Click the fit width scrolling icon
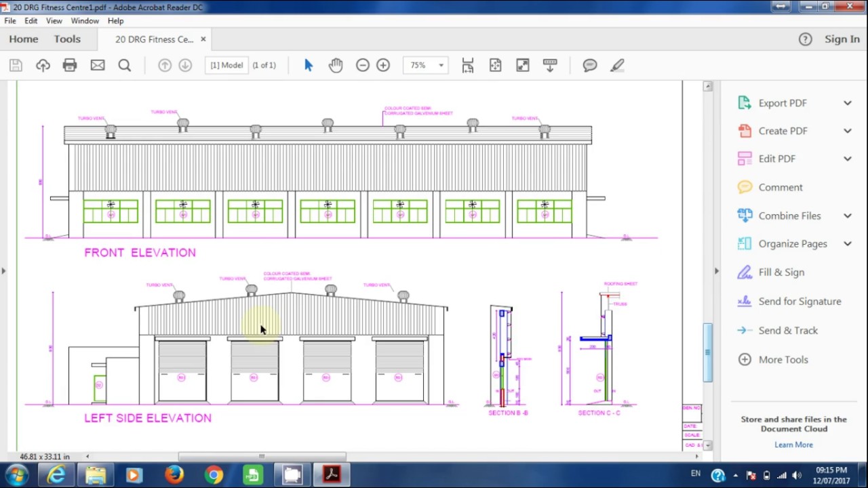This screenshot has height=488, width=868. click(468, 65)
